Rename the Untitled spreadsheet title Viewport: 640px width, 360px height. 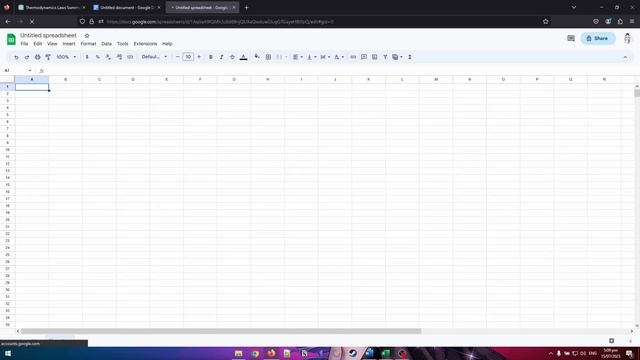pos(48,36)
